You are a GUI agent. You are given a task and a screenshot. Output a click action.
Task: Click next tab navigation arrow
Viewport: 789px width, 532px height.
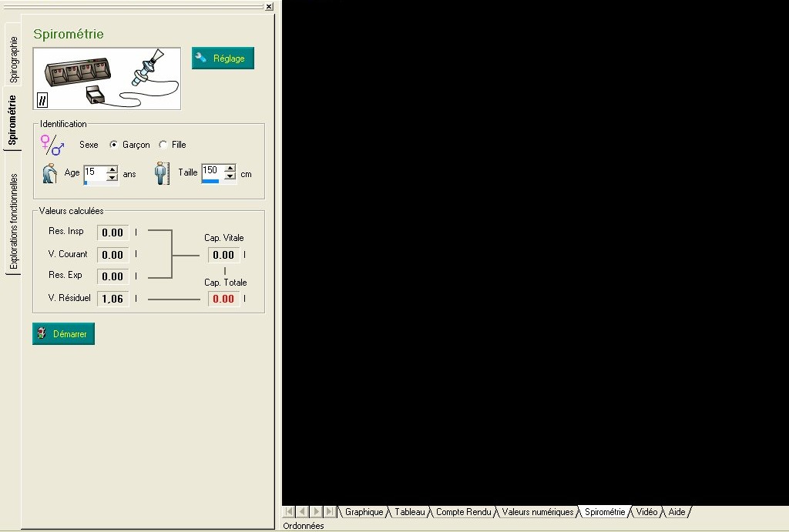click(x=316, y=511)
